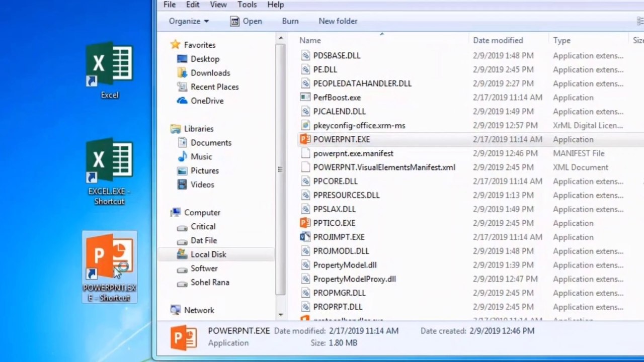
Task: Select the PPCORE.DLL file name
Action: [x=335, y=181]
